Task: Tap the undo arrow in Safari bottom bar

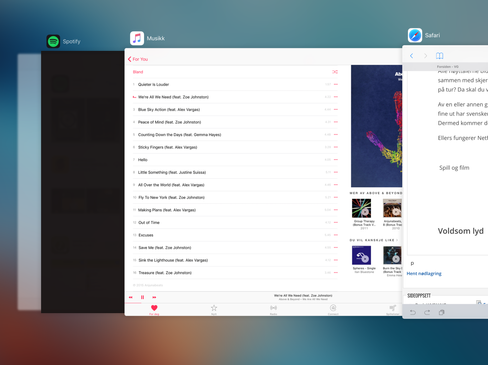Action: pyautogui.click(x=413, y=312)
